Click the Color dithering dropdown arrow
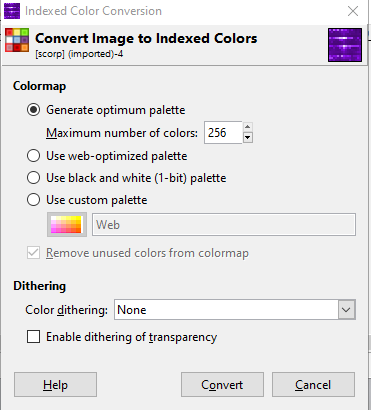 click(346, 310)
